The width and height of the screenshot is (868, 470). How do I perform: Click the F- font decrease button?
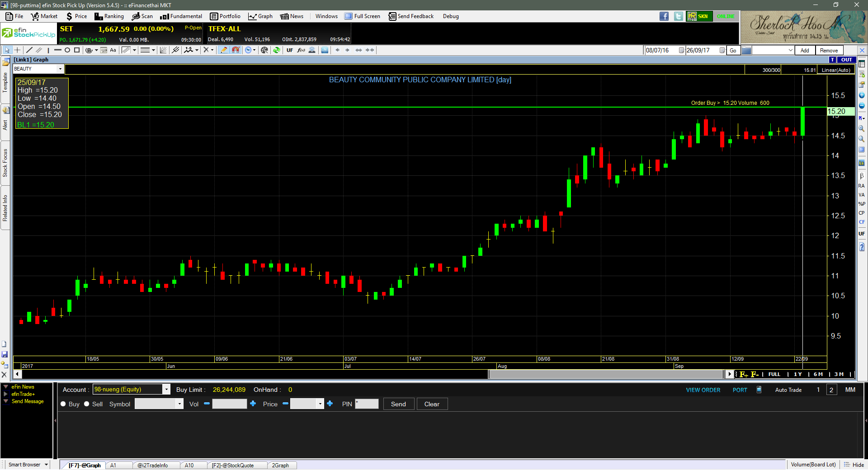[755, 374]
